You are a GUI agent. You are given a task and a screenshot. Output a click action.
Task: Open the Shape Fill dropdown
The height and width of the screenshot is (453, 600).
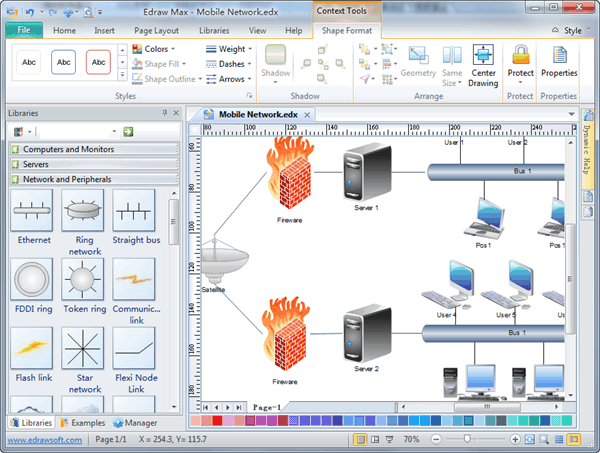(159, 64)
